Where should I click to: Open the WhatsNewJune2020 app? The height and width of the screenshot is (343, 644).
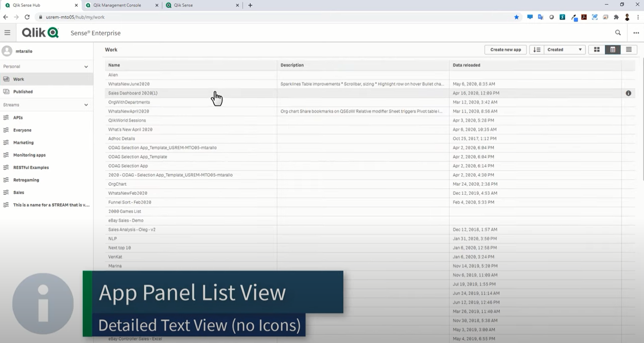point(370,84)
